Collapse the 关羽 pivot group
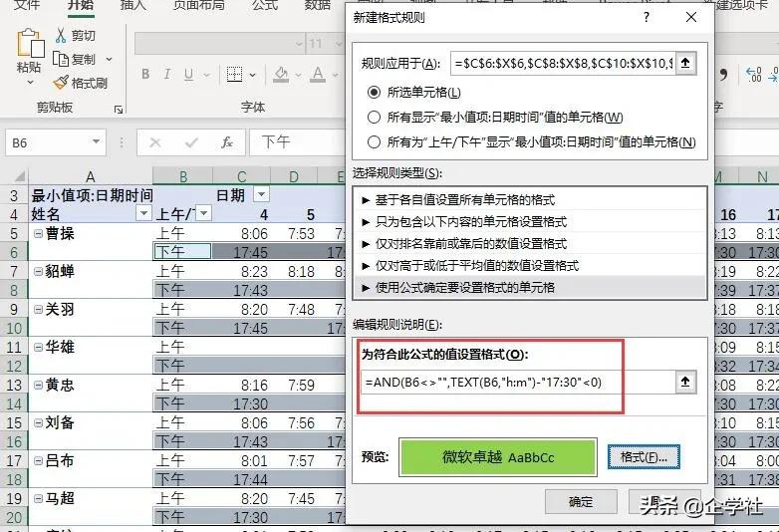 38,309
